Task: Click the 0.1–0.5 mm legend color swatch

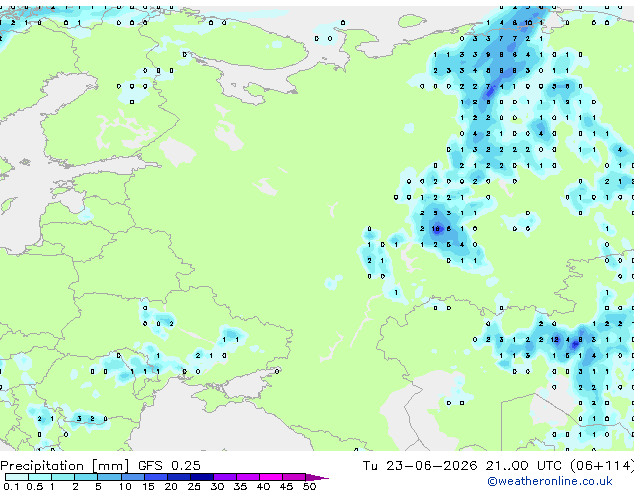Action: [17, 477]
